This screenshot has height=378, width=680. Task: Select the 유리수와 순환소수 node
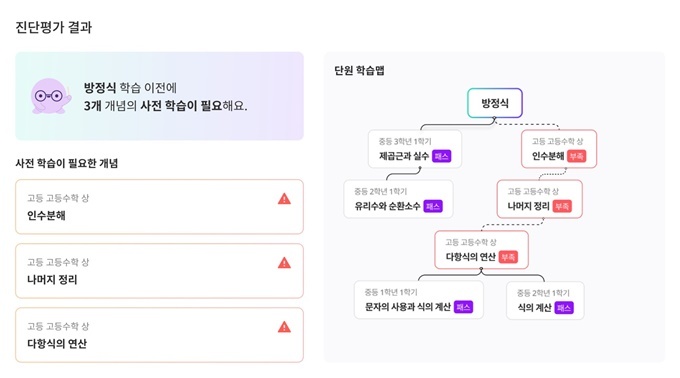click(x=398, y=199)
